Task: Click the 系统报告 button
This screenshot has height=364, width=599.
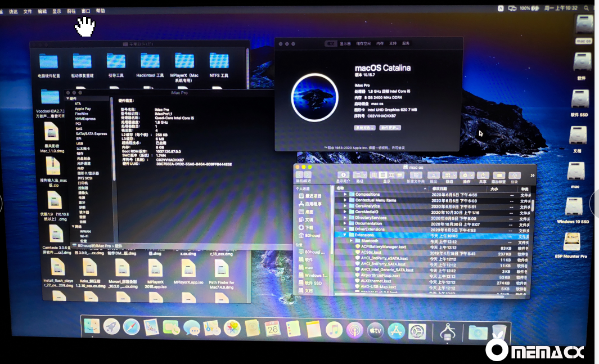Action: (x=364, y=128)
